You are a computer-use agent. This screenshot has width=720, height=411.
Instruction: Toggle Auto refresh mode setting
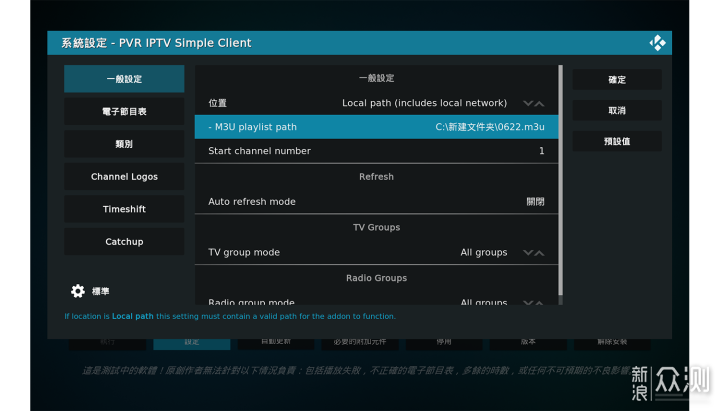[x=376, y=202]
